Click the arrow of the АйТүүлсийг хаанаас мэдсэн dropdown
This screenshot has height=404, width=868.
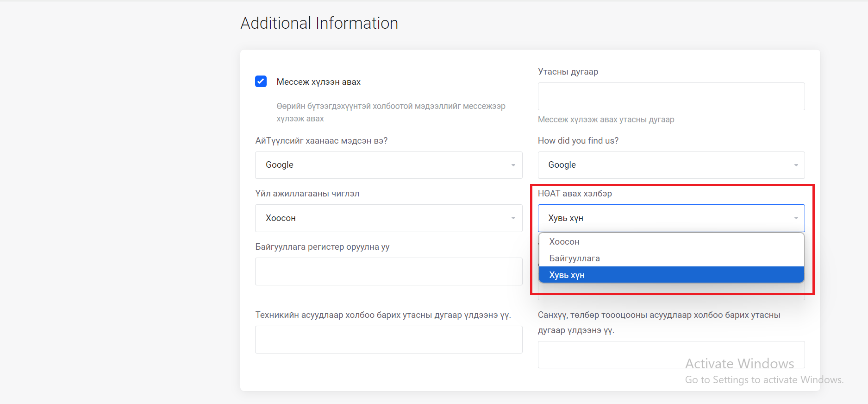tap(513, 165)
